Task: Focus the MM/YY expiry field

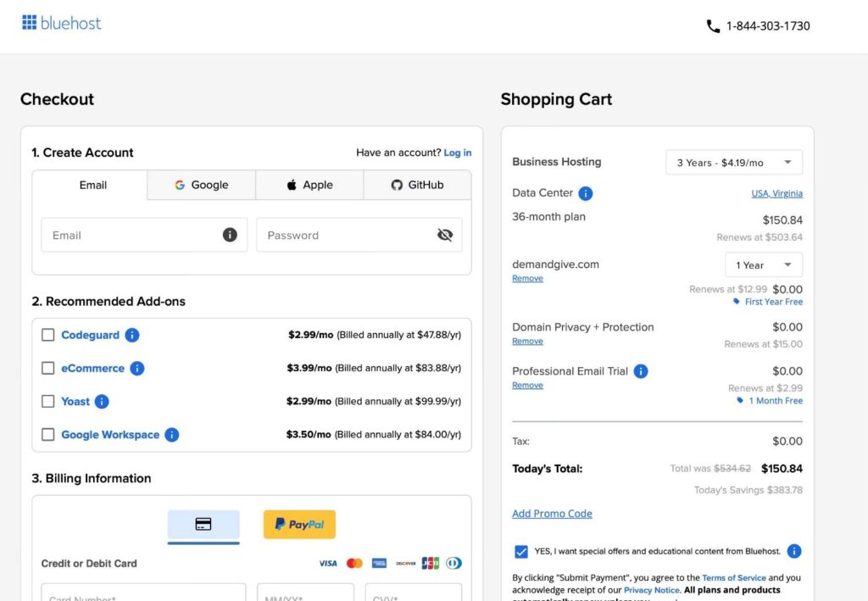Action: coord(305,593)
